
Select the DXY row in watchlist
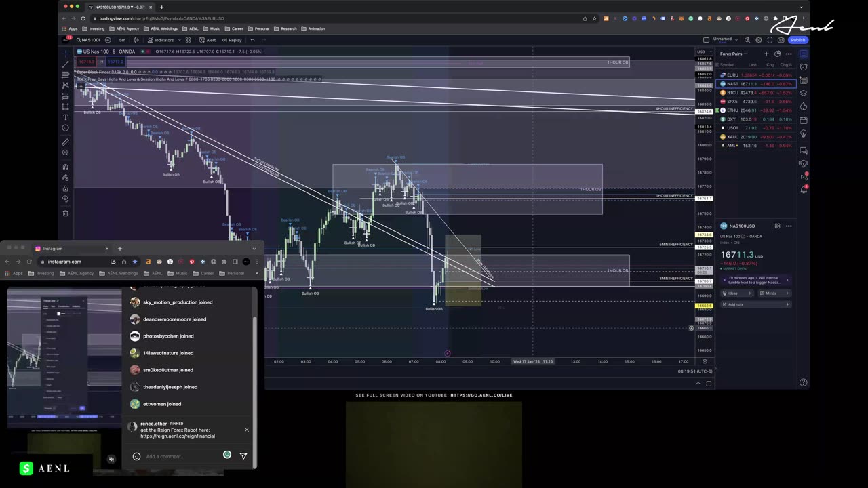click(755, 119)
